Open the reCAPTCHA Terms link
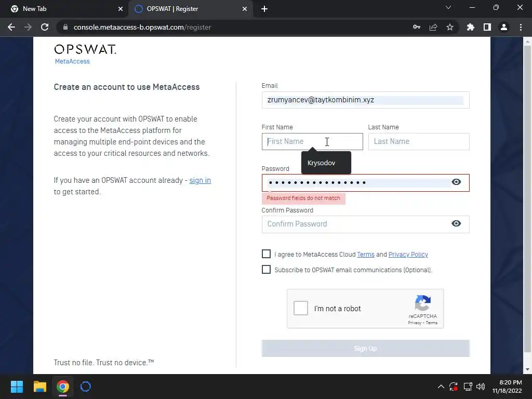The image size is (532, 399). pos(432,323)
